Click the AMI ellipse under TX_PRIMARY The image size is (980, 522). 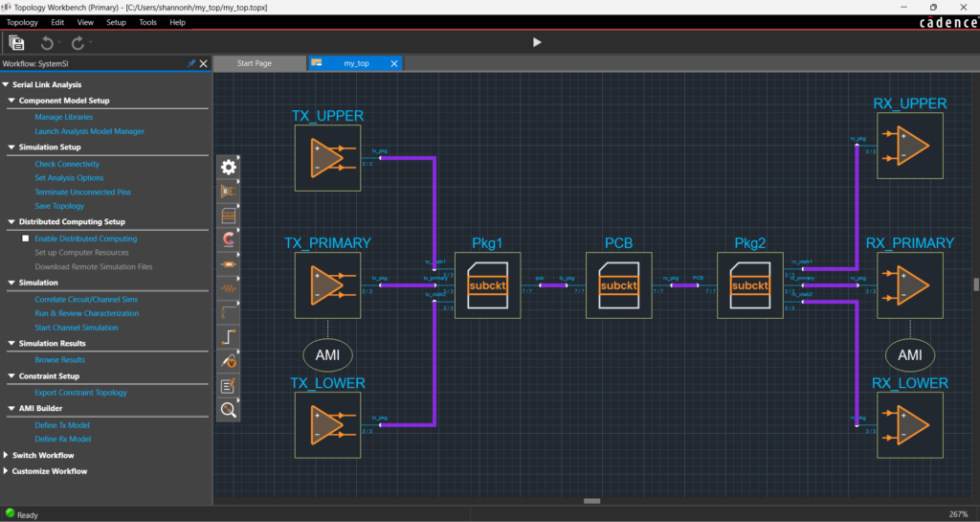click(327, 355)
